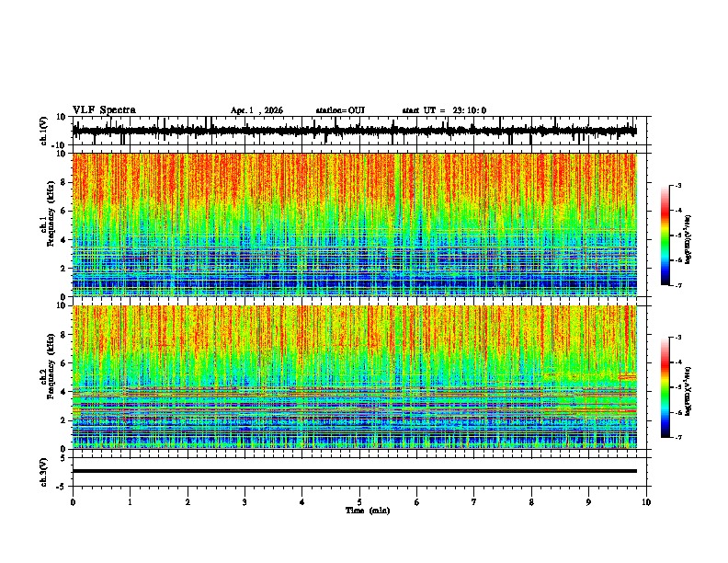Select the date text "Apr. 1 , 2026"
This screenshot has height=563, width=728.
(x=256, y=110)
